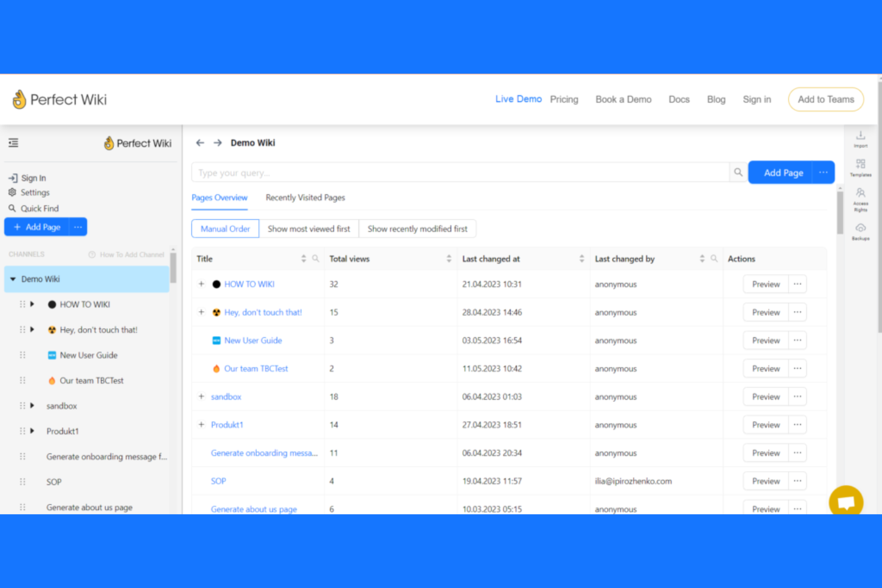
Task: Open Book a Demo in the top navigation
Action: [x=623, y=99]
